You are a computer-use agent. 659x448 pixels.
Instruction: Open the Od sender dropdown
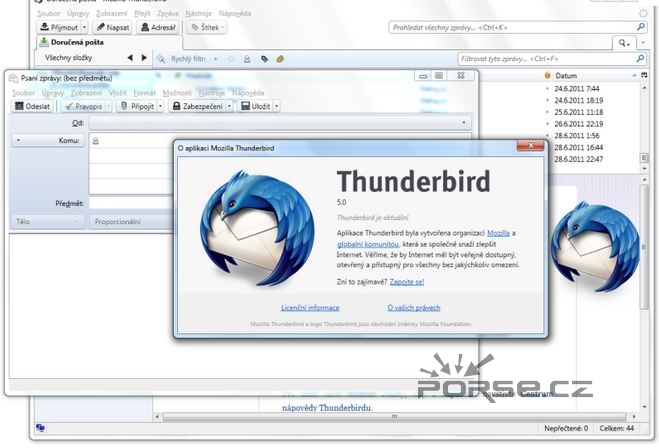[x=280, y=123]
